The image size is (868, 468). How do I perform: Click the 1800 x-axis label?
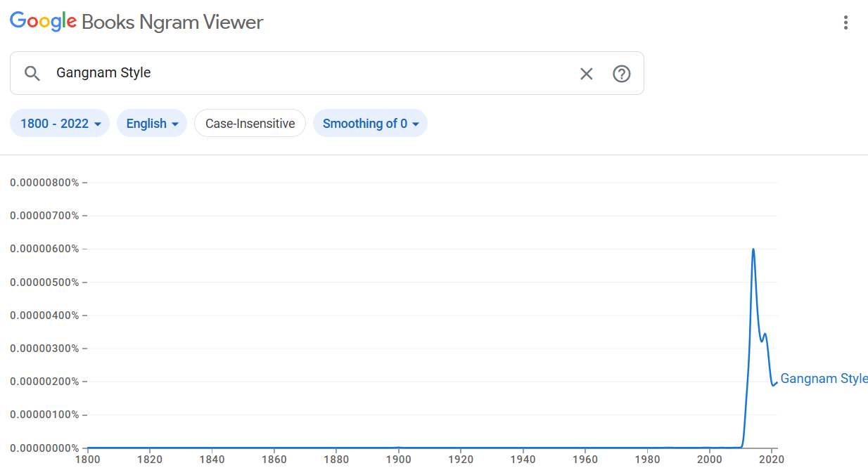87,460
